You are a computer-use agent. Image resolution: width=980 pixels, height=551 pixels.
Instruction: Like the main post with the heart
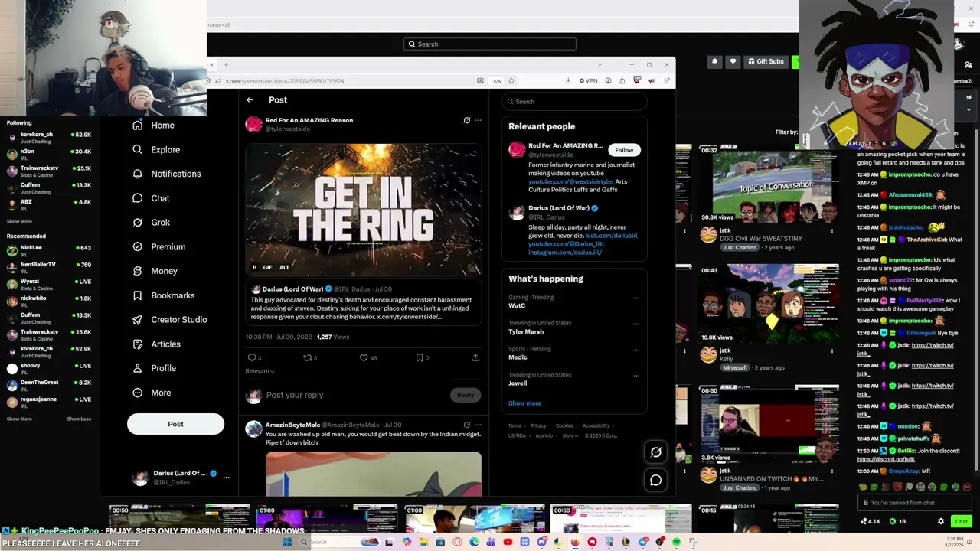364,357
